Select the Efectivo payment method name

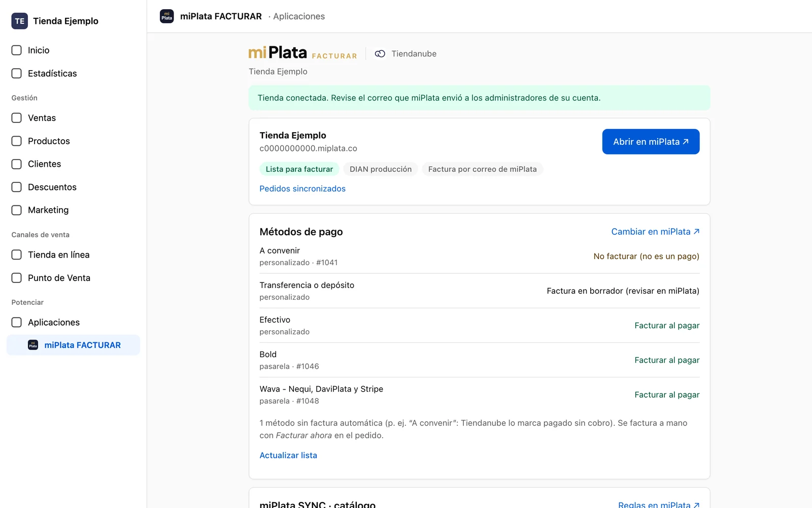[275, 320]
